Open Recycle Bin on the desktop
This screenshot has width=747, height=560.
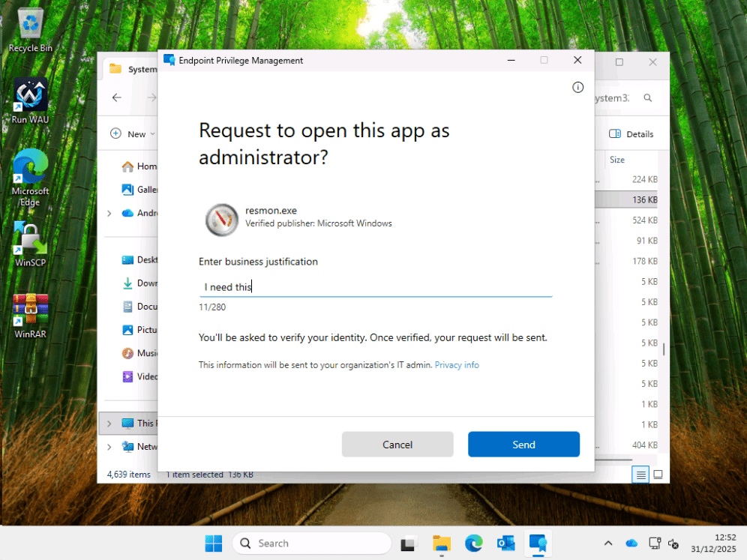point(30,30)
